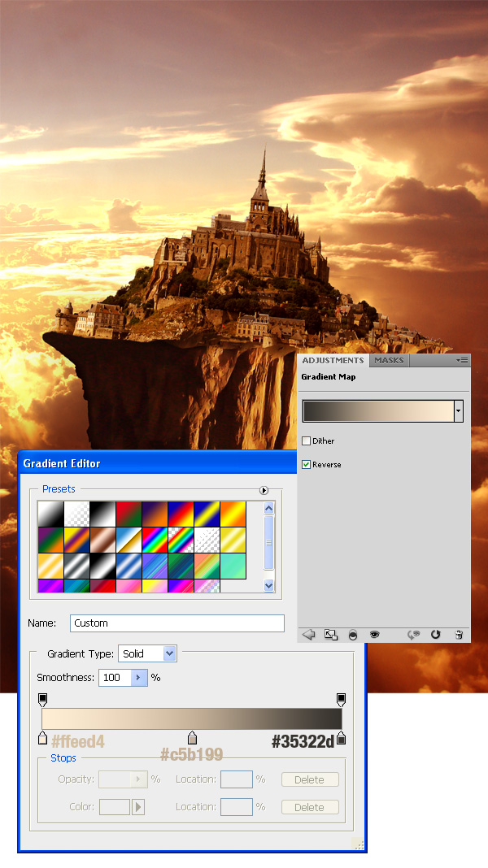488x868 pixels.
Task: Select the copper preset thumbnail
Action: [x=102, y=540]
